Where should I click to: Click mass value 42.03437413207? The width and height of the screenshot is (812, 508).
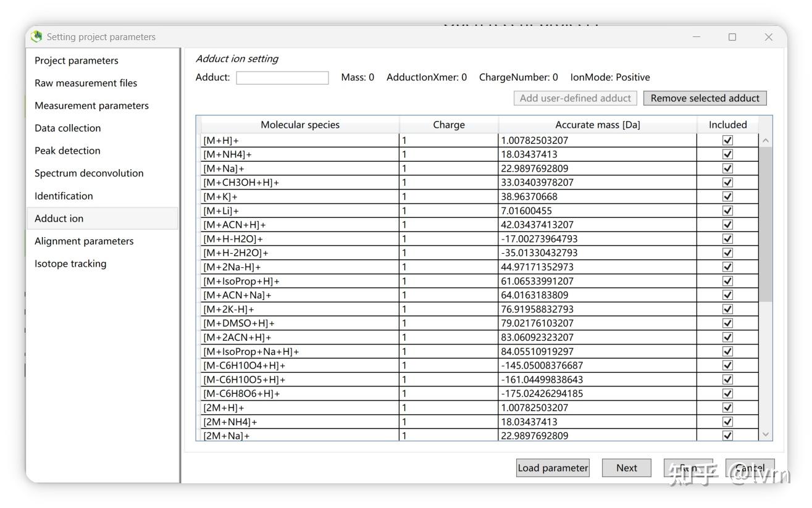click(537, 225)
